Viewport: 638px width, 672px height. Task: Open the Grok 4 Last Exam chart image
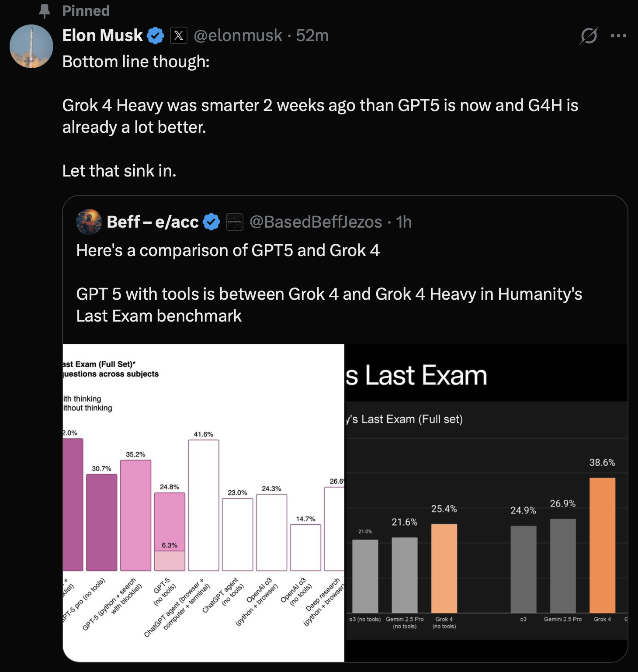(x=486, y=502)
